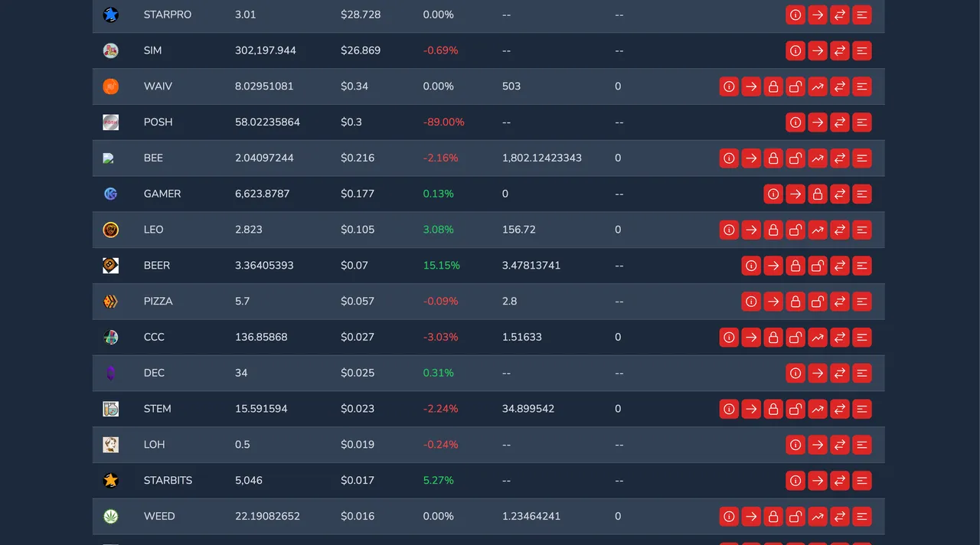
Task: Click the STEM trending-chart icon
Action: (818, 410)
